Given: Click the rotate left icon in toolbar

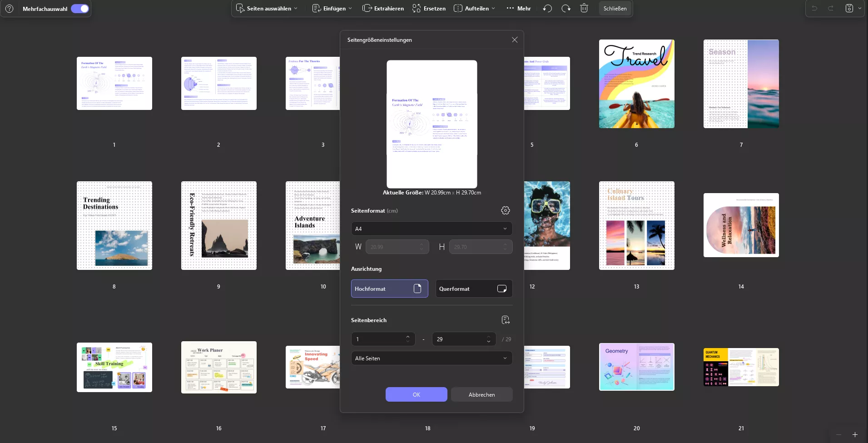Looking at the screenshot, I should point(547,8).
